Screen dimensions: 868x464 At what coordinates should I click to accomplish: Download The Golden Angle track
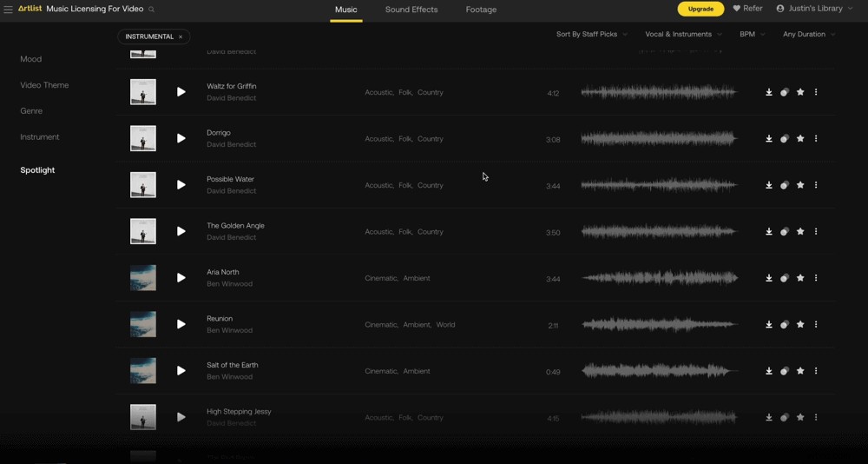769,232
